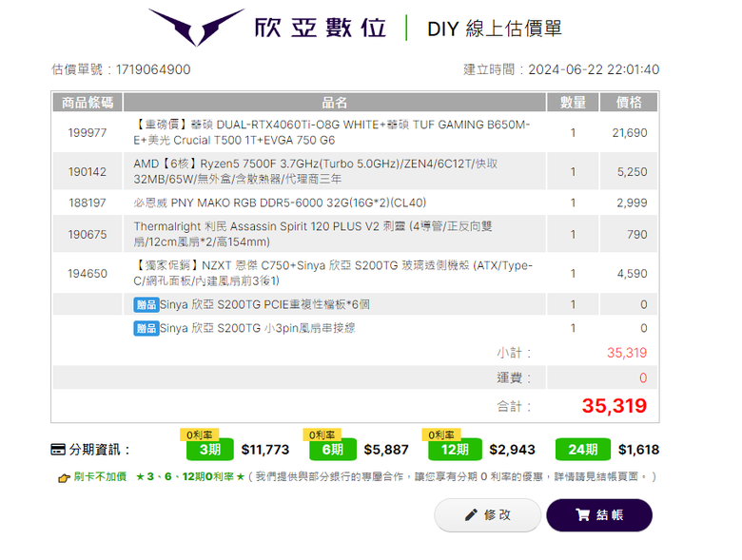The height and width of the screenshot is (560, 742).
Task: Click the pointing hand icon by 刷卡不加價
Action: click(x=64, y=477)
